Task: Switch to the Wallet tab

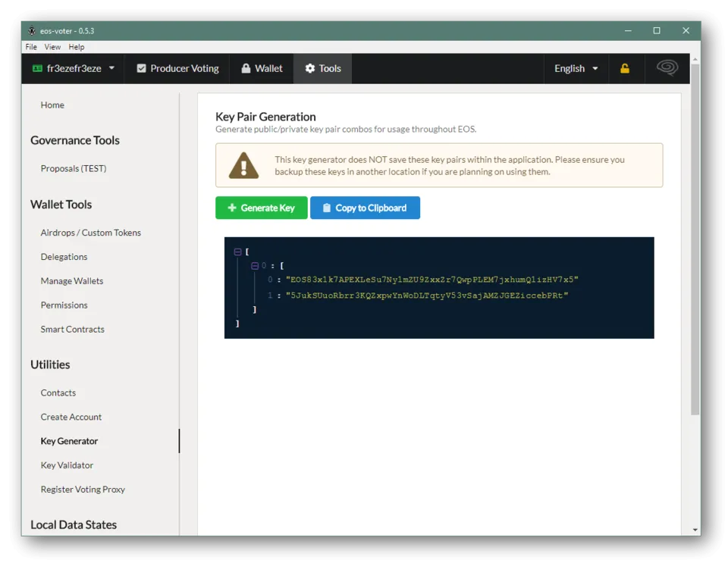Action: 262,69
